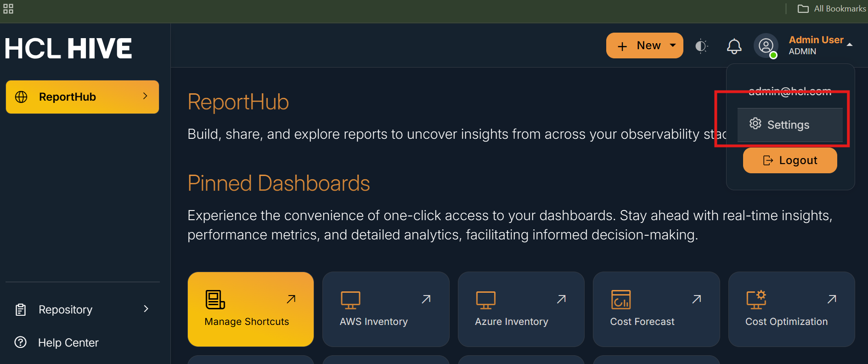The height and width of the screenshot is (364, 868).
Task: Click the Help Center question mark icon
Action: pos(21,342)
